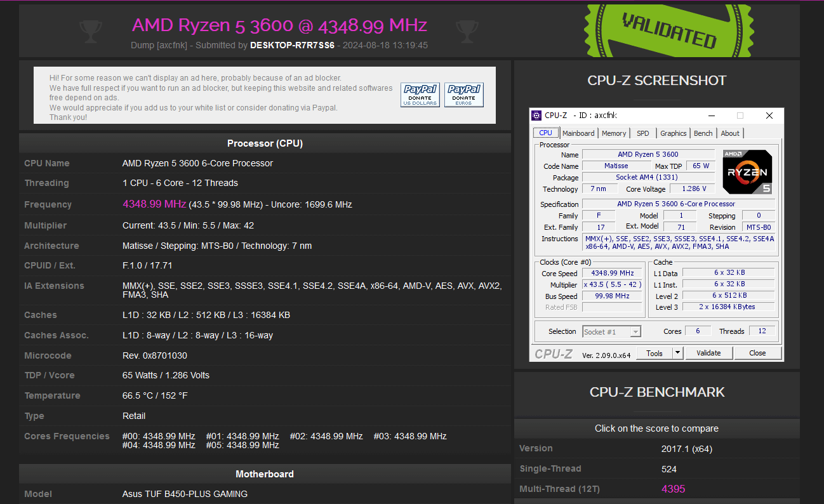The image size is (824, 504).
Task: Click the benchmark version '2017.1 (x64)'
Action: tap(687, 449)
